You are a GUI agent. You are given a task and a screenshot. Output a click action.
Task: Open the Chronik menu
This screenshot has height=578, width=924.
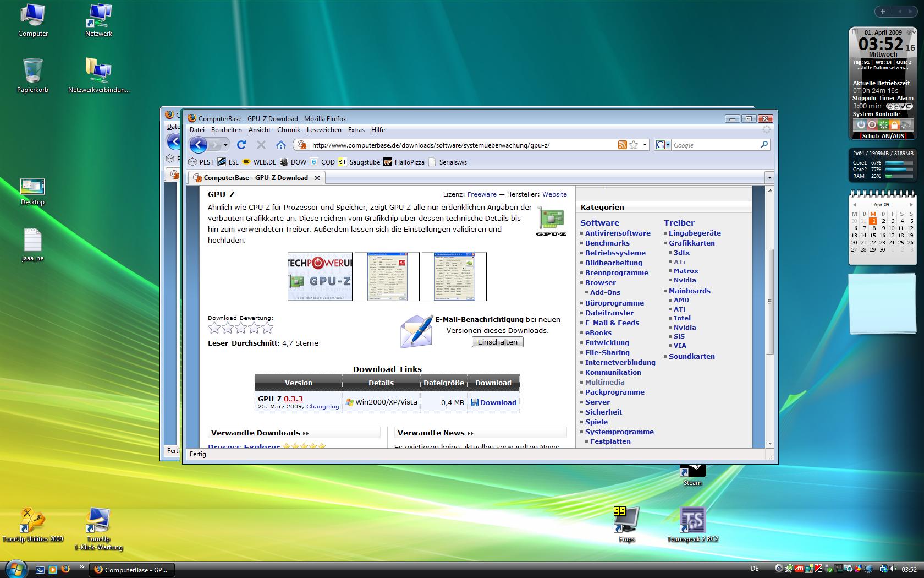point(289,130)
